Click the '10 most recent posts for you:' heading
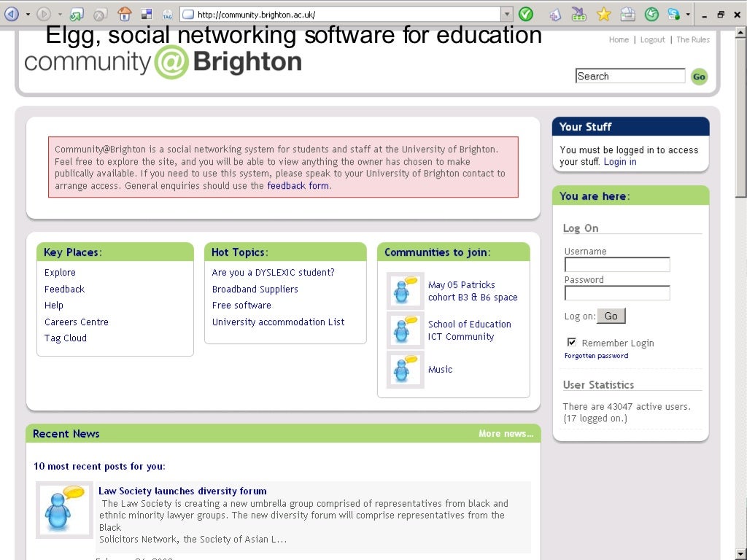 pos(99,466)
